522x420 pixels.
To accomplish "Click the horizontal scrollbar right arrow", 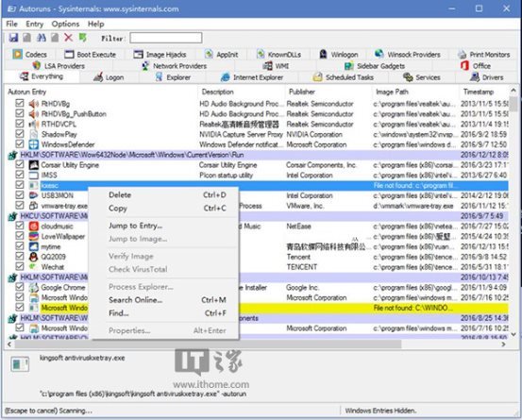I will point(504,344).
